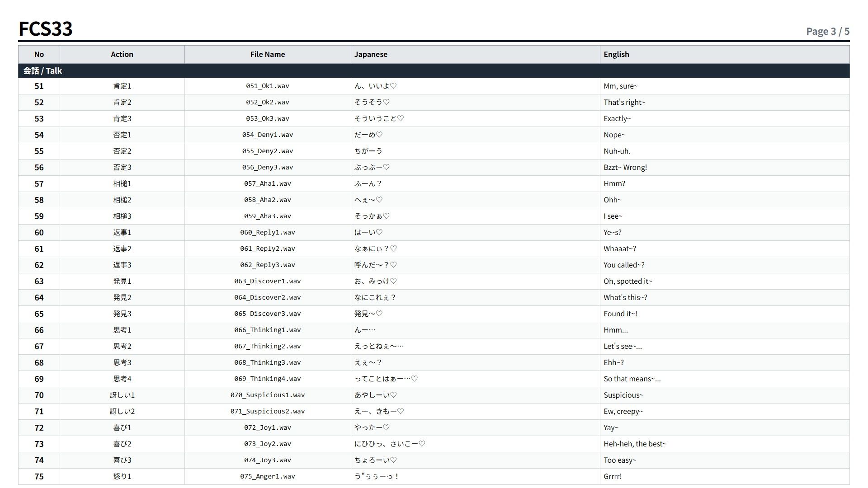Click file name 066_Thinking1.wav
868x488 pixels.
pos(268,330)
